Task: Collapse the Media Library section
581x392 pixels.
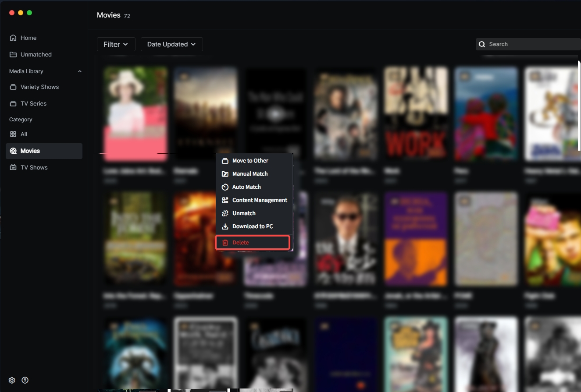Action: coord(80,71)
